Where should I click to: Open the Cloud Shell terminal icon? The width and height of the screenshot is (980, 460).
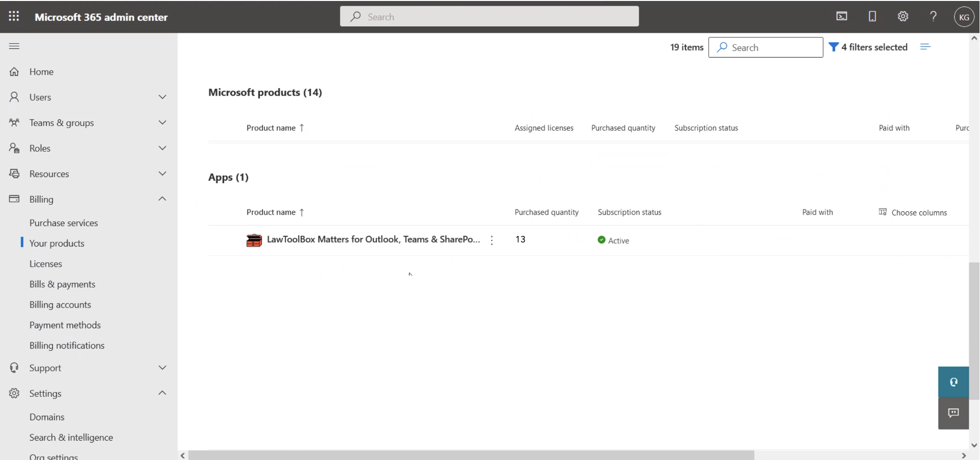(841, 16)
